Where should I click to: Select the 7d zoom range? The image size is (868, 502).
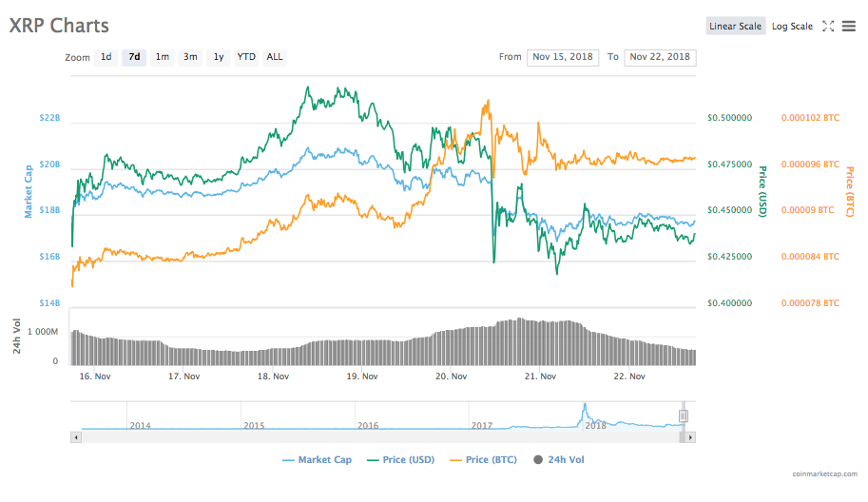pos(134,57)
